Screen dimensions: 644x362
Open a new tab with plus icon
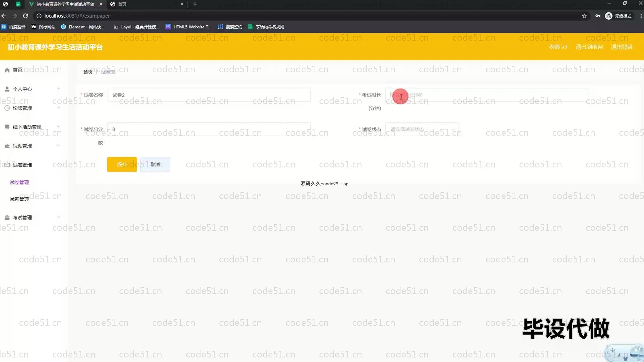point(195,4)
